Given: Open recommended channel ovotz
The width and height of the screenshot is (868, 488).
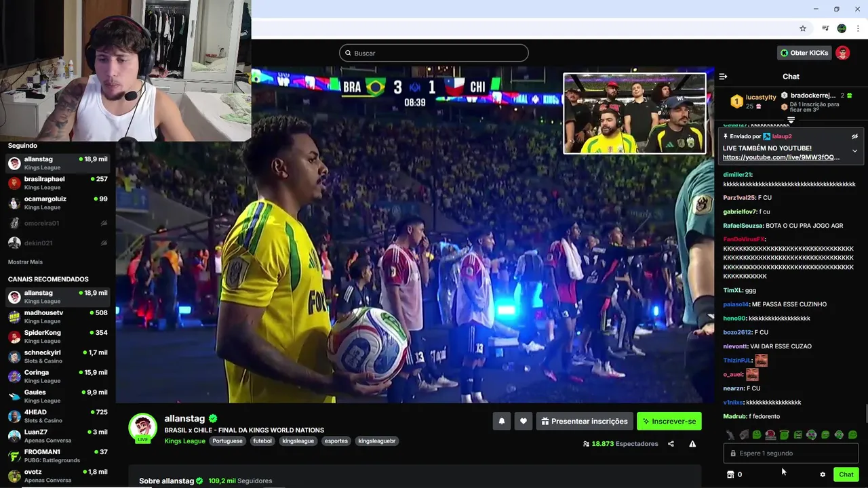Looking at the screenshot, I should [58, 475].
